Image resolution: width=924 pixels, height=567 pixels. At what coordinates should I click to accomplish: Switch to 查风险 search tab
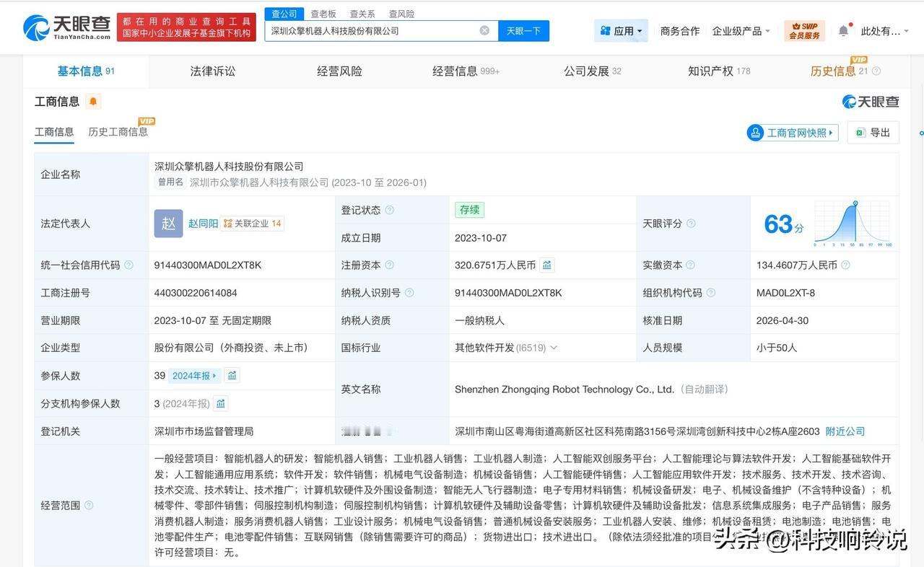[x=401, y=14]
